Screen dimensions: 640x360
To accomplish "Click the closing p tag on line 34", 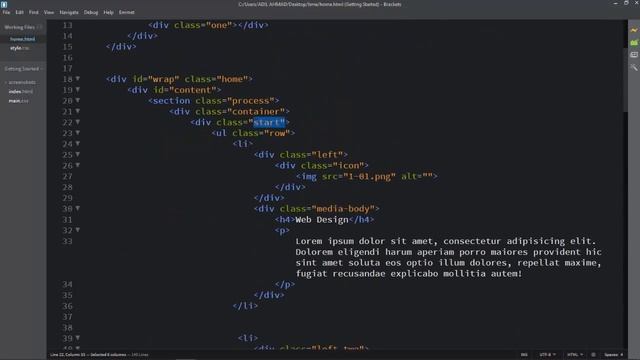I will point(284,284).
